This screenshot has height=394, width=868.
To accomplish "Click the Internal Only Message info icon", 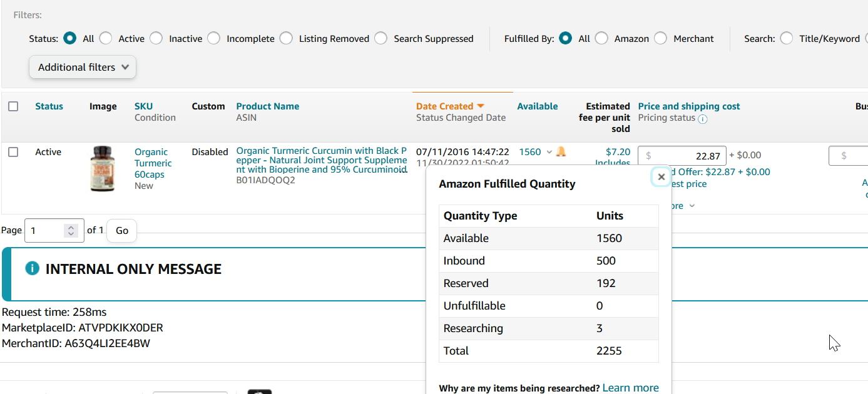I will (32, 268).
